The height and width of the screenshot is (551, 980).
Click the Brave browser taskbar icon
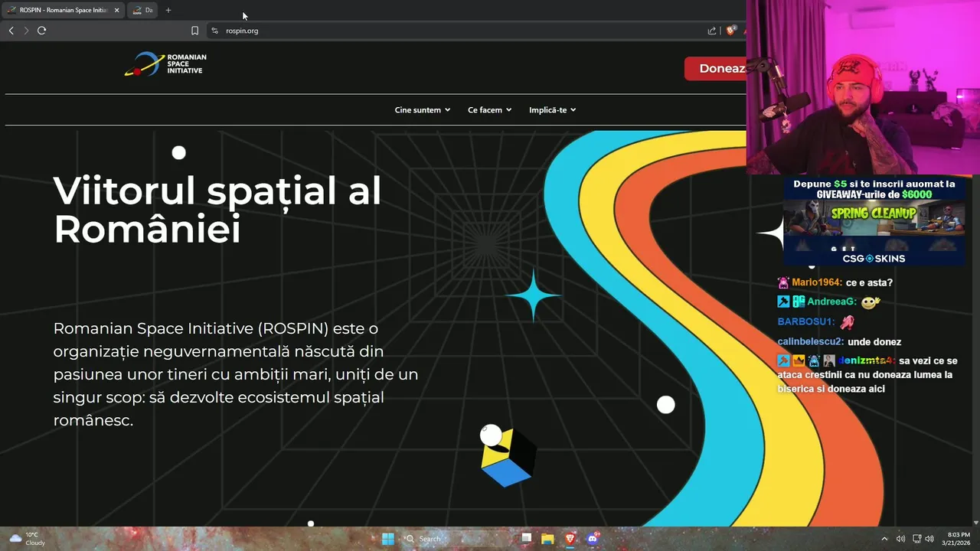point(570,539)
